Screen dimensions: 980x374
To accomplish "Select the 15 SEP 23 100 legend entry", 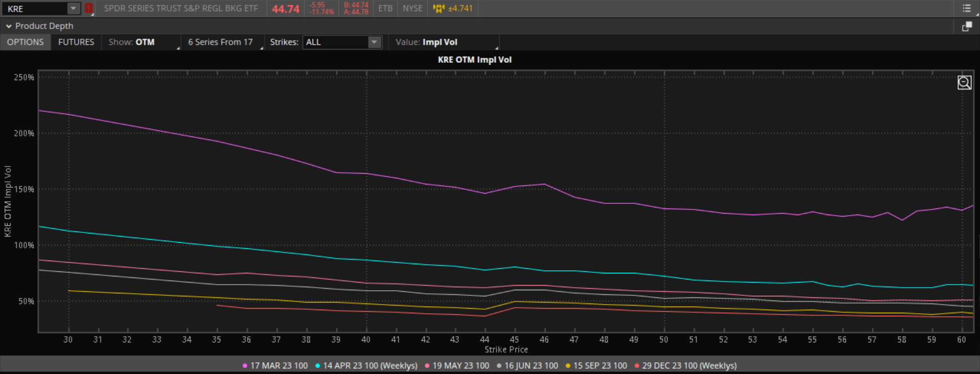I will pyautogui.click(x=596, y=366).
